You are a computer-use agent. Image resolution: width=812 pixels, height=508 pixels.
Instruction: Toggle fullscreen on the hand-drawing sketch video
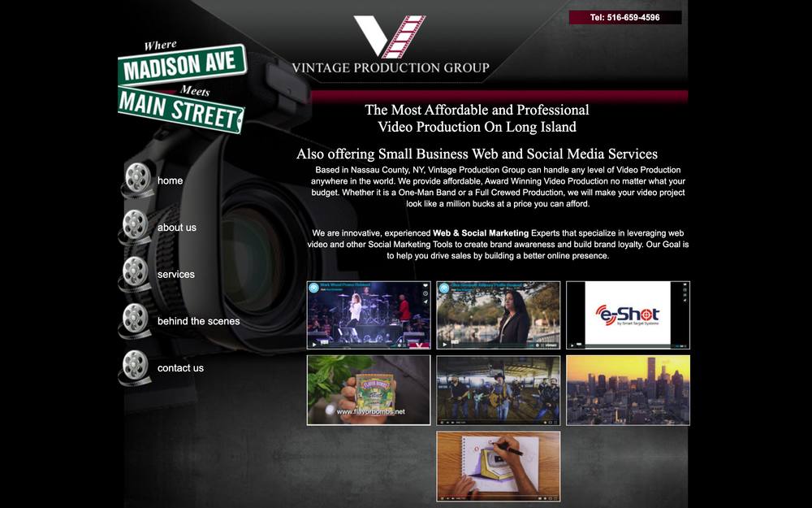point(555,498)
